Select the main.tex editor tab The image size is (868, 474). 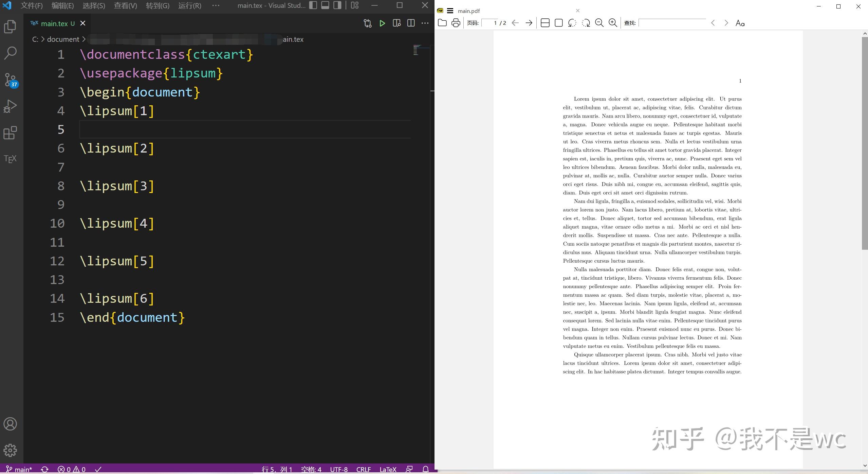point(54,23)
